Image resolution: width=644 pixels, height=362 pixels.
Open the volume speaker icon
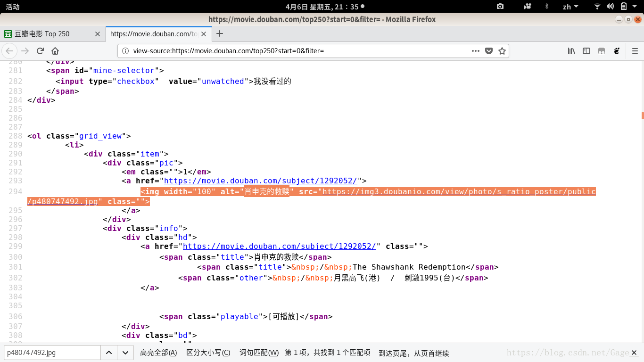click(610, 7)
